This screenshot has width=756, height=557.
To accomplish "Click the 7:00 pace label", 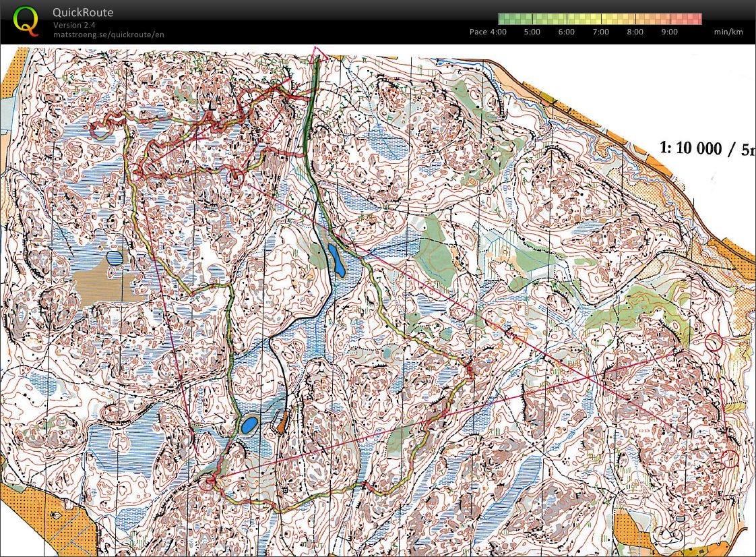I will pyautogui.click(x=601, y=32).
